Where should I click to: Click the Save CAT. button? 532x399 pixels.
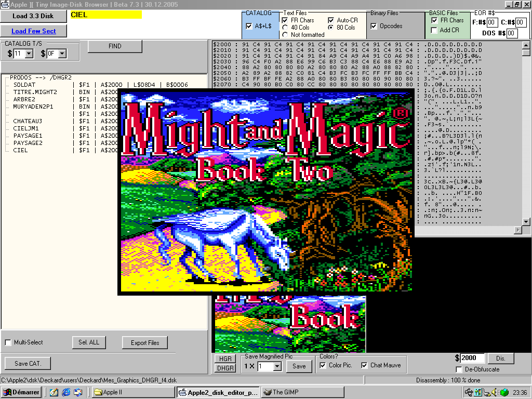pos(28,363)
